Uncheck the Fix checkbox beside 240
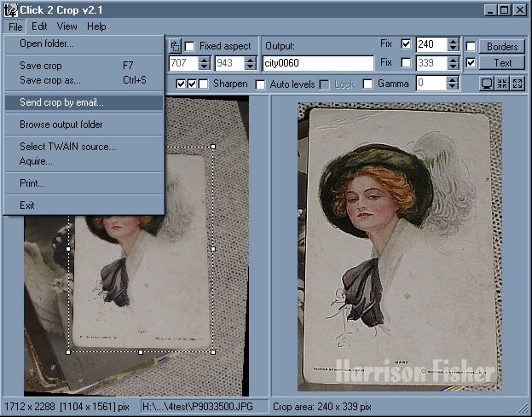 [406, 43]
